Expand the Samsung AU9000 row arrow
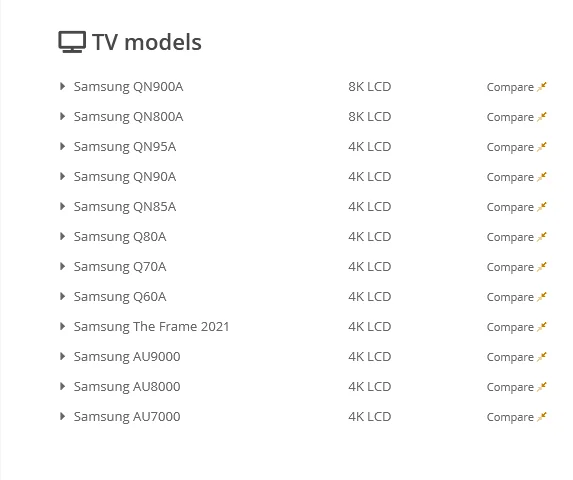Viewport: 573px width, 480px height. (62, 356)
